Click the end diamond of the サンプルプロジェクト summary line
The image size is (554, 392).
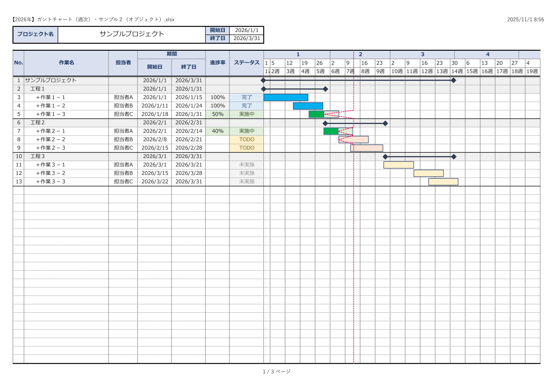tap(453, 80)
